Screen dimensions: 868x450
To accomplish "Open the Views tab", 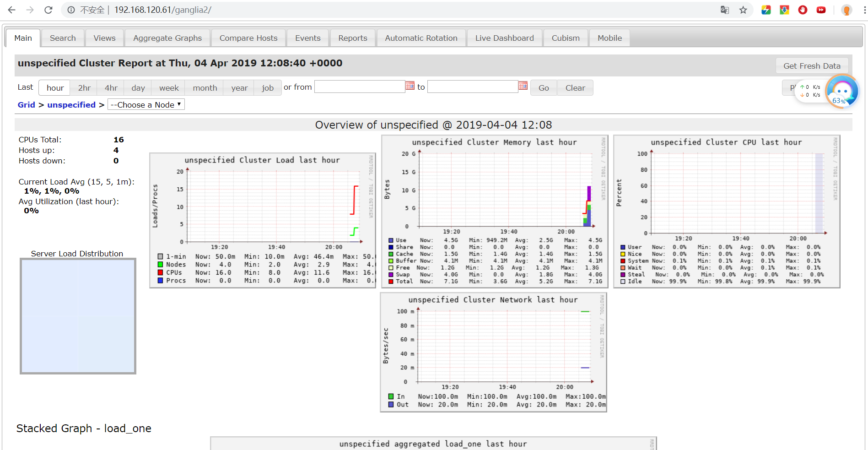I will (104, 38).
